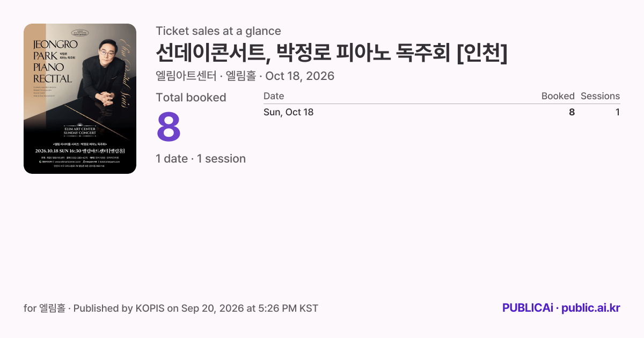644x338 pixels.
Task: Open the Jeongro Park recital poster thumbnail
Action: tap(80, 99)
